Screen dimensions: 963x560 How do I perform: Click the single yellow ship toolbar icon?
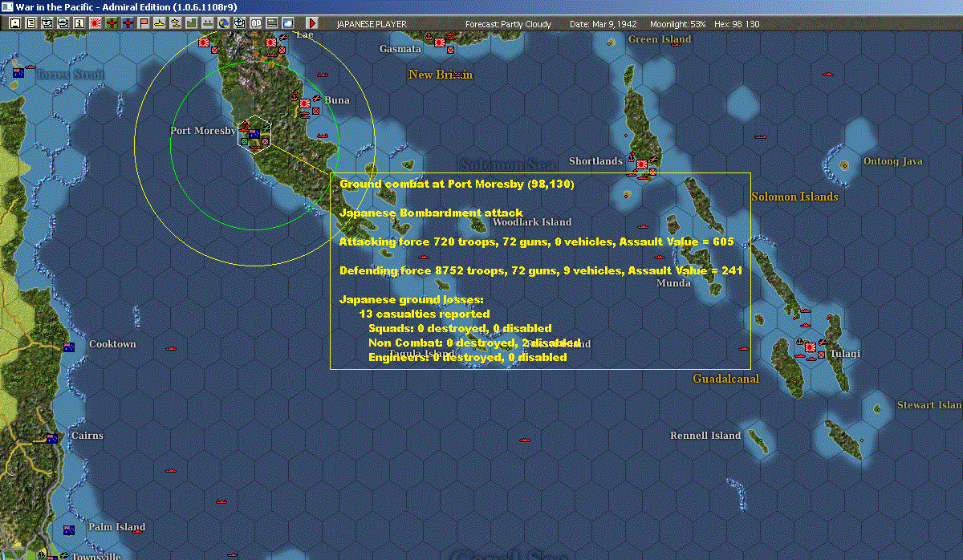point(160,23)
